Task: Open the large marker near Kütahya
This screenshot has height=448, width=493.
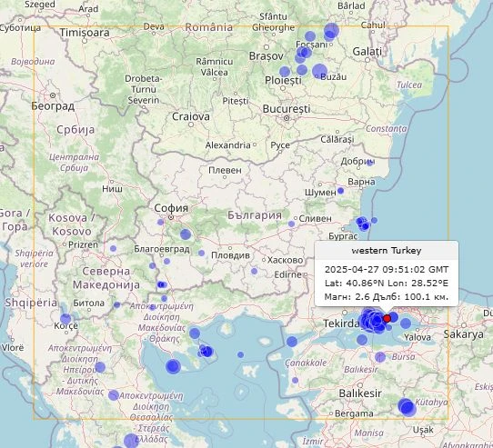Action: click(x=407, y=407)
